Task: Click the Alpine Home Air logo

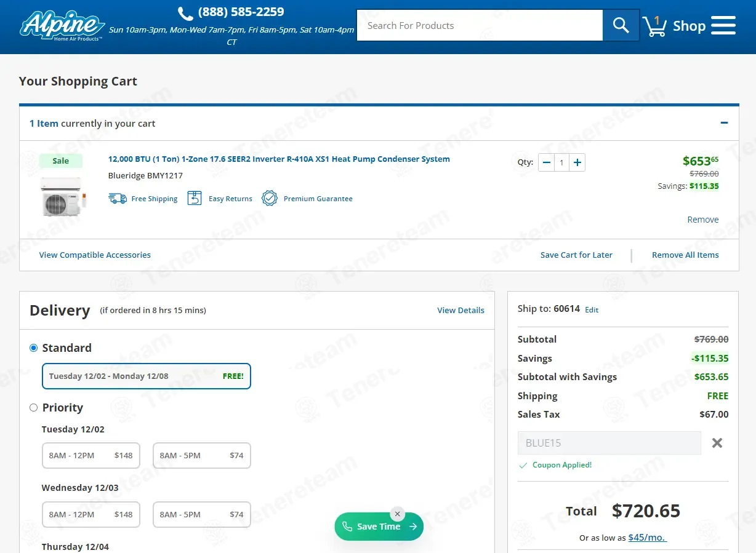Action: 62,26
